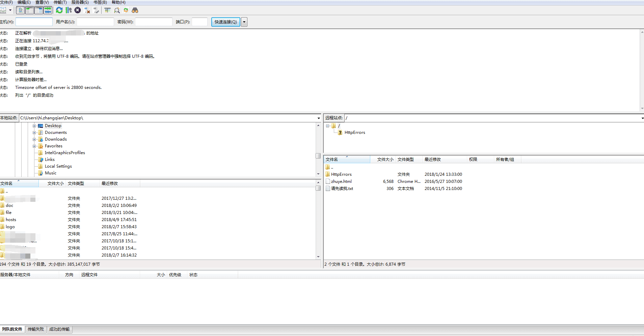The width and height of the screenshot is (644, 336).
Task: Open the 查看(V) menu
Action: pos(42,2)
